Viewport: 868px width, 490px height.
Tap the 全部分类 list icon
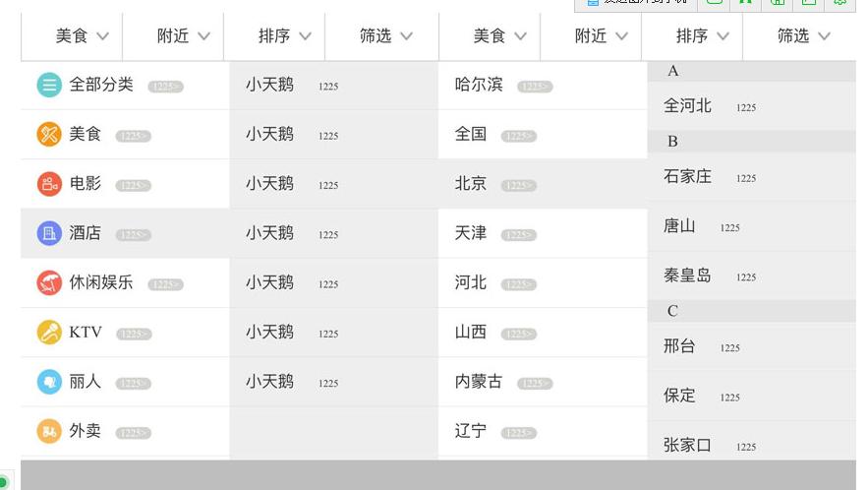click(x=49, y=85)
